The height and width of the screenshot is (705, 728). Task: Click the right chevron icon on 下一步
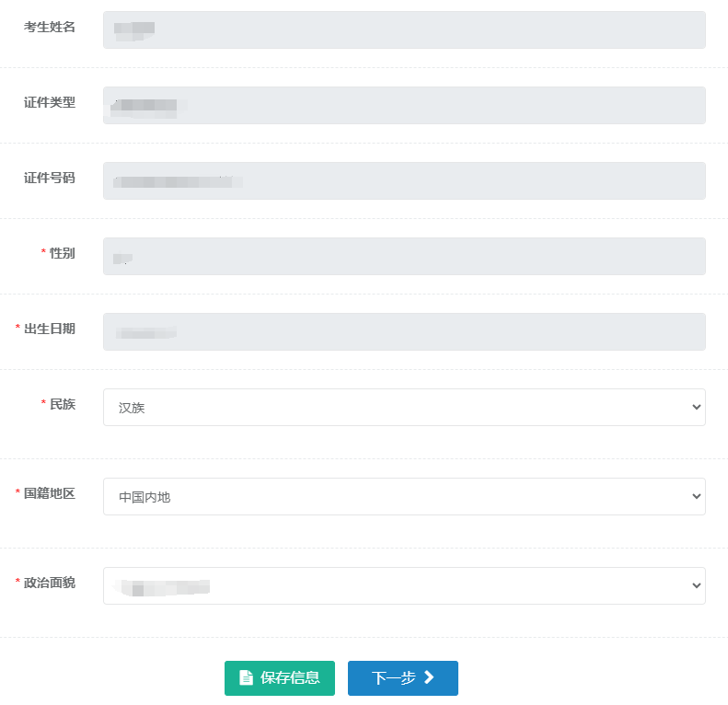429,678
